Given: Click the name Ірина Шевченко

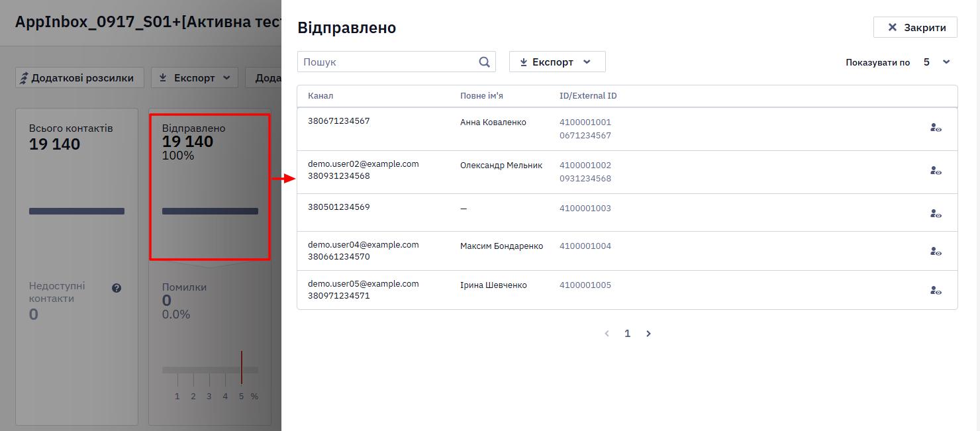Looking at the screenshot, I should [493, 285].
